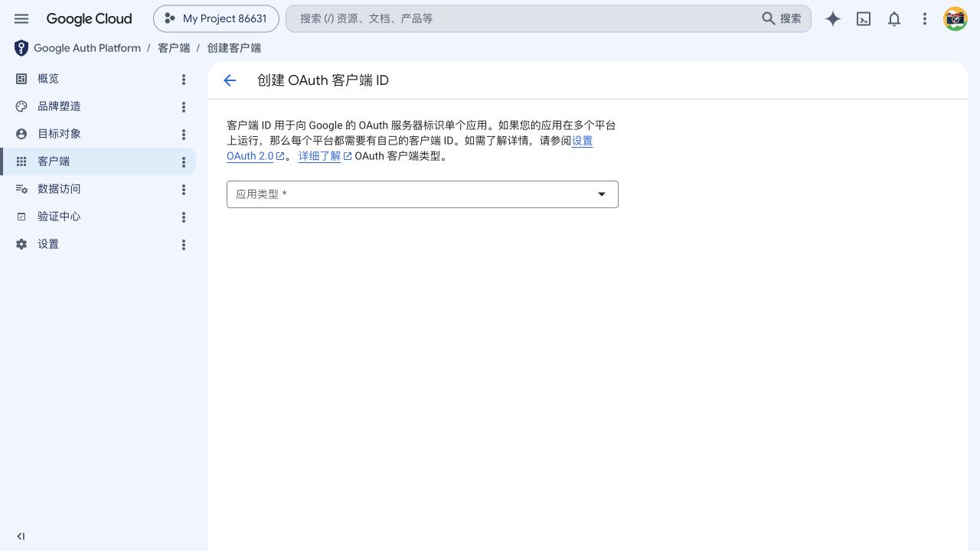
Task: Open 目标对象 in the sidebar
Action: point(98,134)
